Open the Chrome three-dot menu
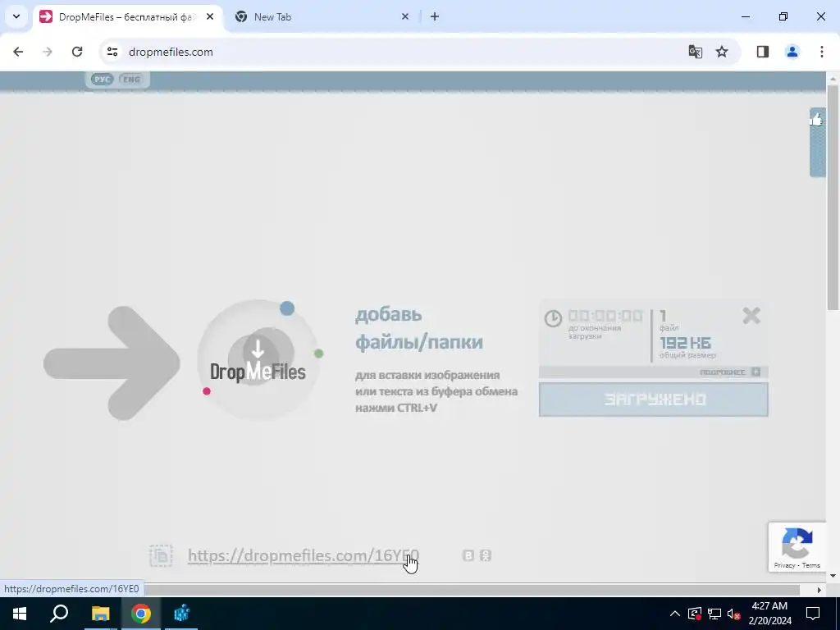840x630 pixels. point(822,52)
